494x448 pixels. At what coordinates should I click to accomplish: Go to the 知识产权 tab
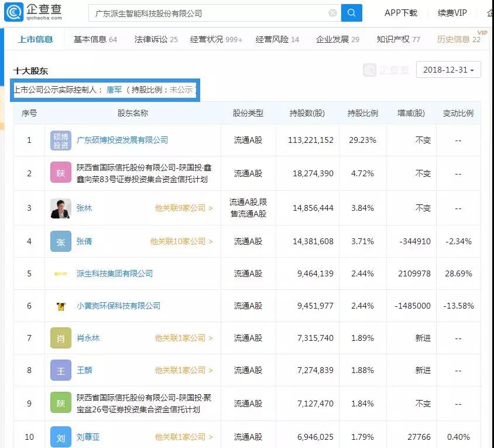(398, 39)
